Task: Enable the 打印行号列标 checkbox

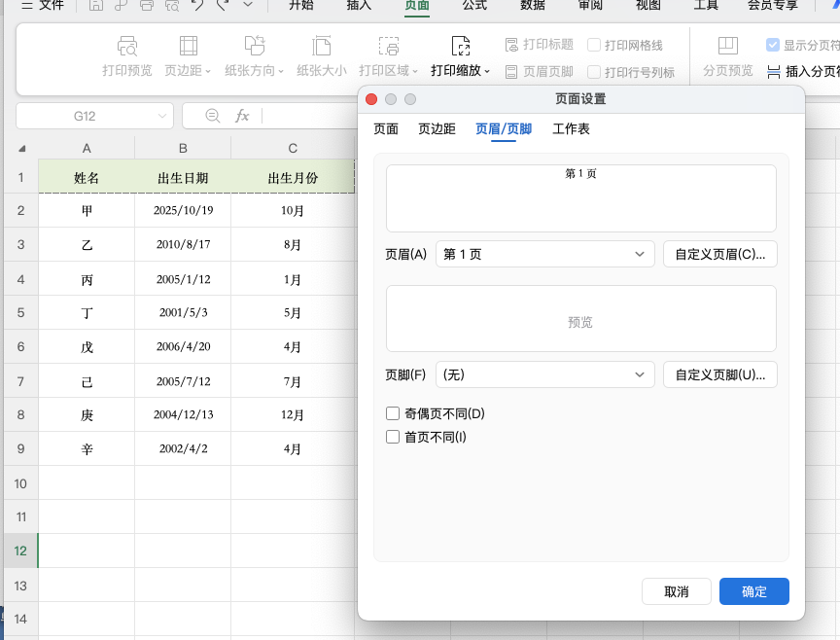Action: click(594, 72)
